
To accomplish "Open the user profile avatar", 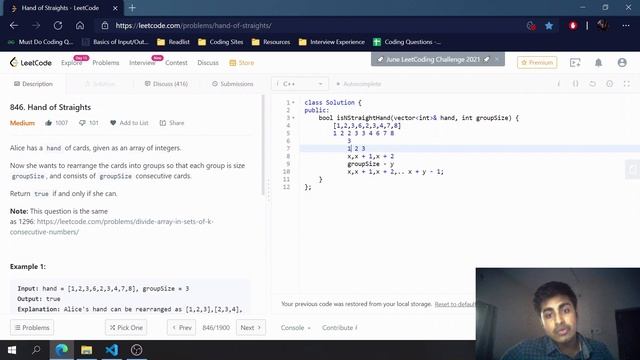I will coord(622,62).
